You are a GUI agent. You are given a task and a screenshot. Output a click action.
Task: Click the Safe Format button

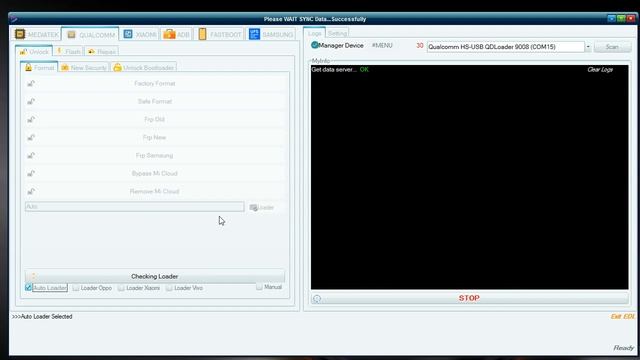155,101
